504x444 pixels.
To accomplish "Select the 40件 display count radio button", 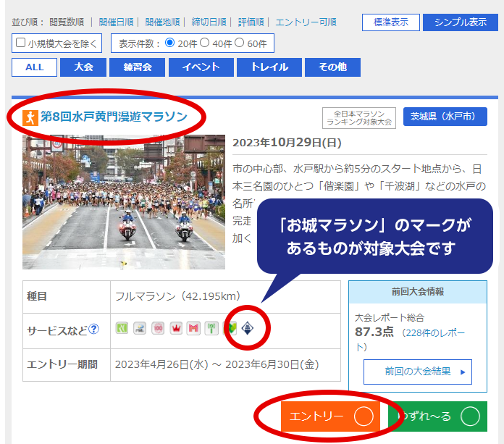I will point(204,43).
